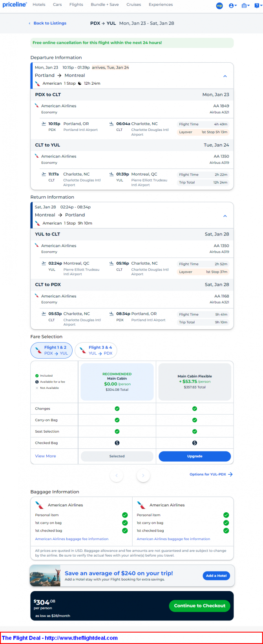Screen dimensions: 263x644
Task: Click next fare carousel arrow
Action: tap(143, 475)
